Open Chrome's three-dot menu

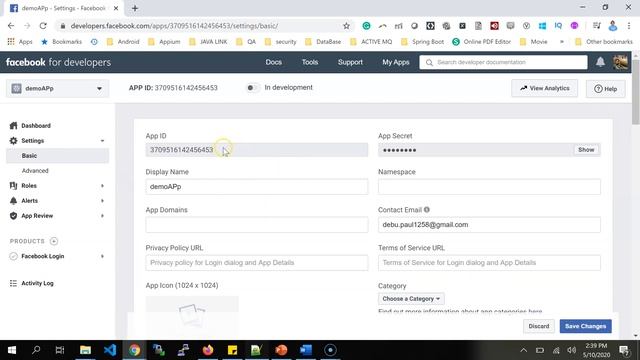pos(629,26)
